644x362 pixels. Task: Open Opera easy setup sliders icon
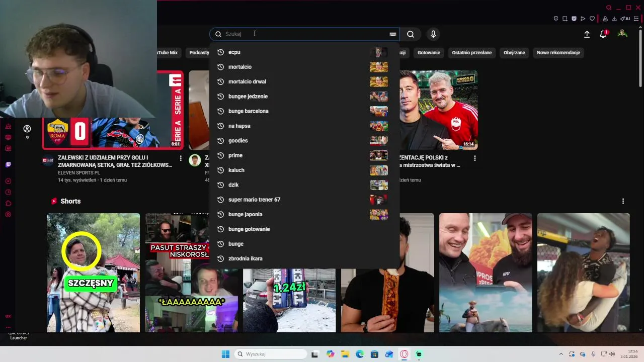click(636, 19)
